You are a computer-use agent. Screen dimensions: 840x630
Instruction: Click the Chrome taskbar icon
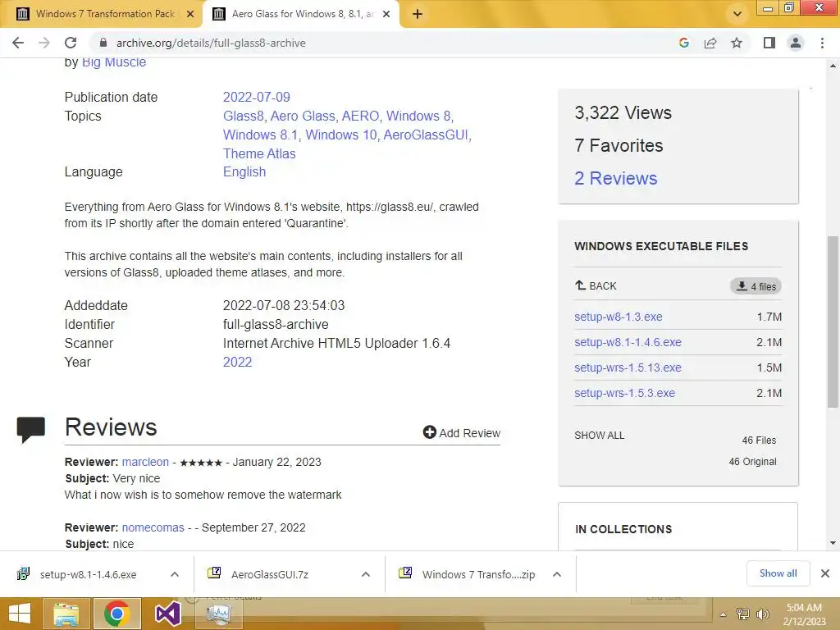[116, 614]
